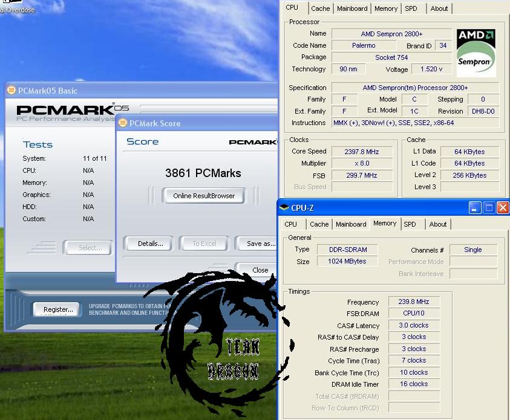This screenshot has height=420, width=510.
Task: Open About tab in upper CPU-Z window
Action: [439, 9]
